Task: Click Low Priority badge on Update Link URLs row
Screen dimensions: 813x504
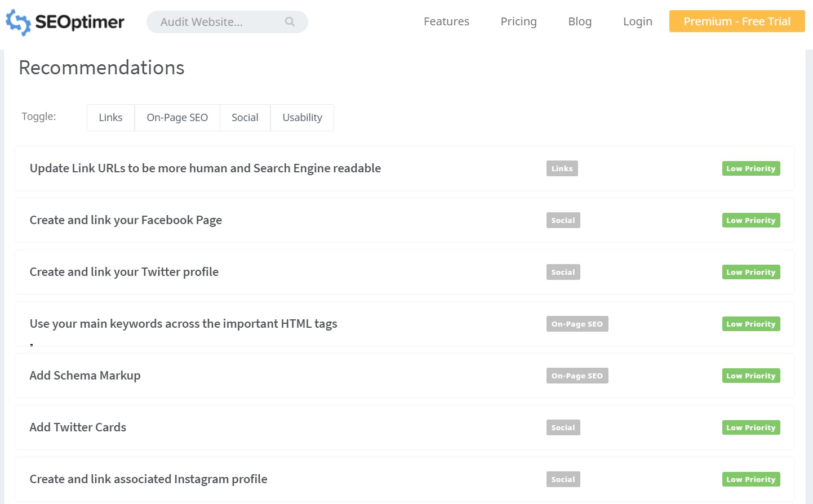Action: 751,168
